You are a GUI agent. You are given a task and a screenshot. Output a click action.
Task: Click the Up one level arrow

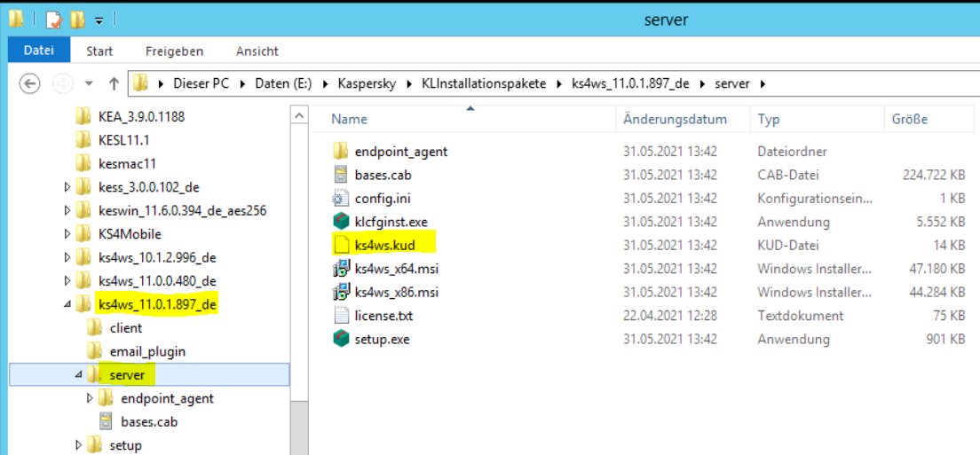coord(114,83)
